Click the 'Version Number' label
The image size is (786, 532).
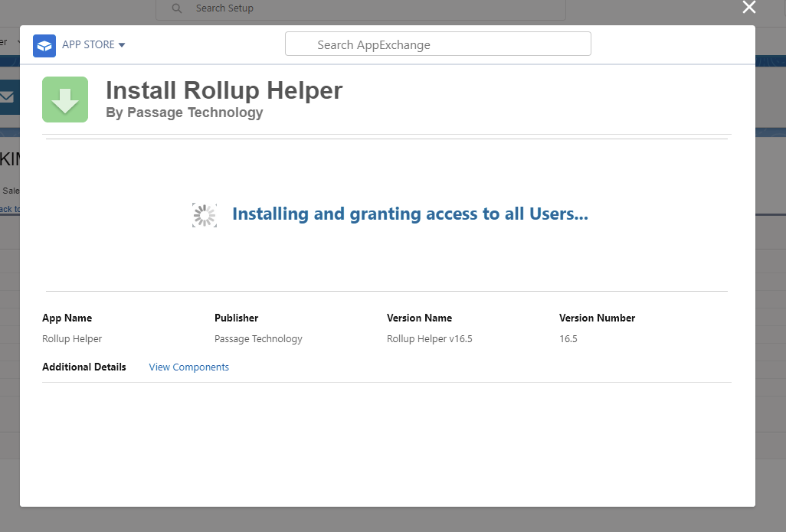pyautogui.click(x=597, y=318)
